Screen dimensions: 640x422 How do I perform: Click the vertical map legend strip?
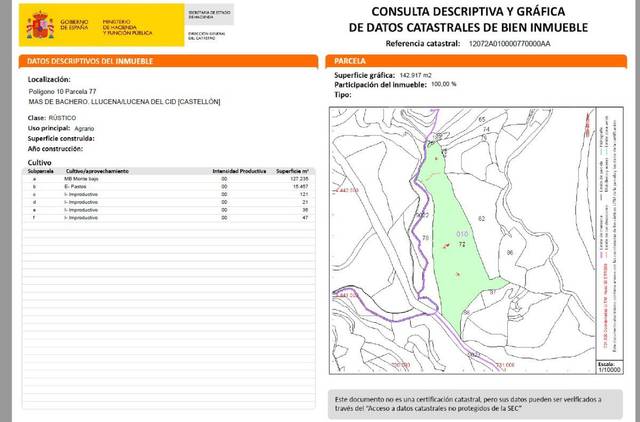[609, 234]
